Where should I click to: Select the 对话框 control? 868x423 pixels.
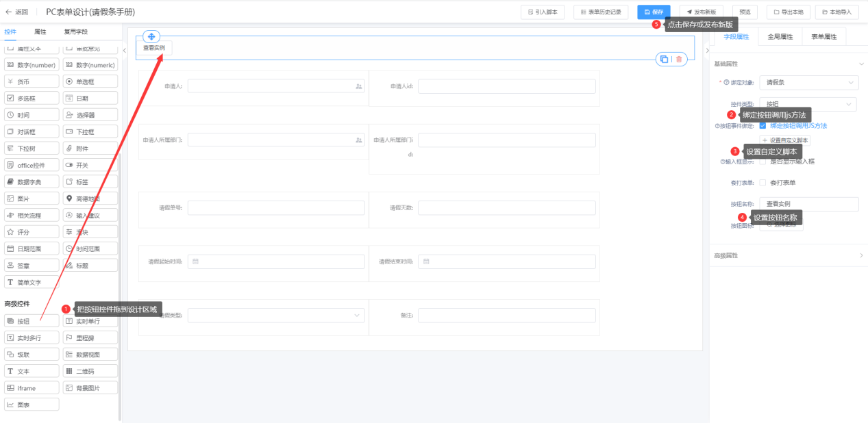click(x=32, y=131)
